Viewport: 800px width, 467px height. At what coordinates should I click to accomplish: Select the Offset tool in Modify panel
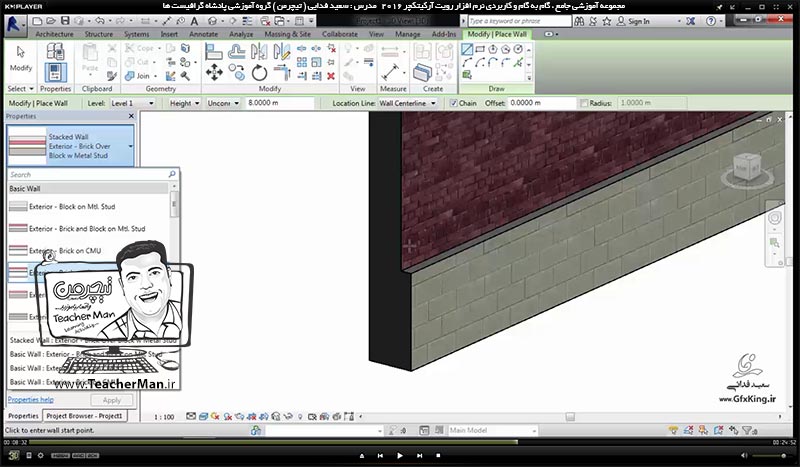(x=236, y=52)
